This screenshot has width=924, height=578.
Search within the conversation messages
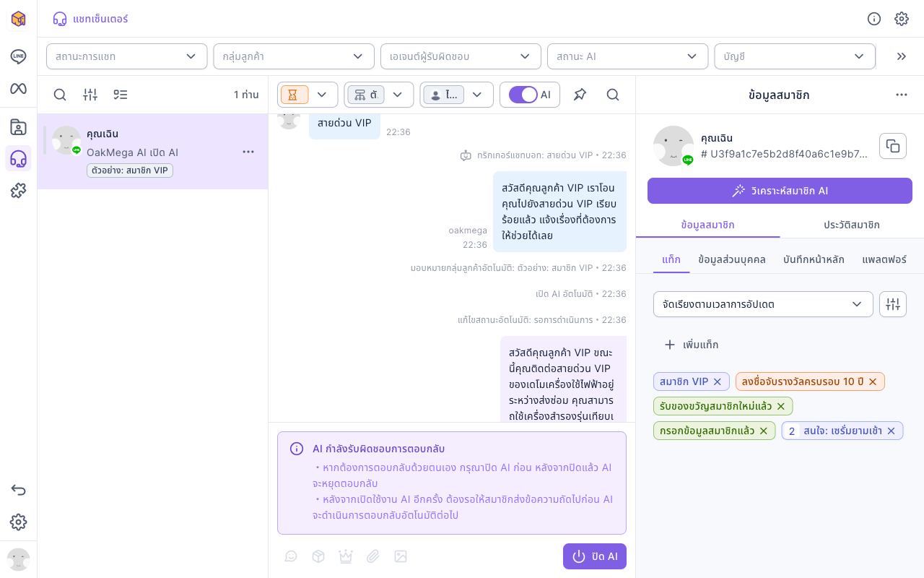tap(613, 95)
